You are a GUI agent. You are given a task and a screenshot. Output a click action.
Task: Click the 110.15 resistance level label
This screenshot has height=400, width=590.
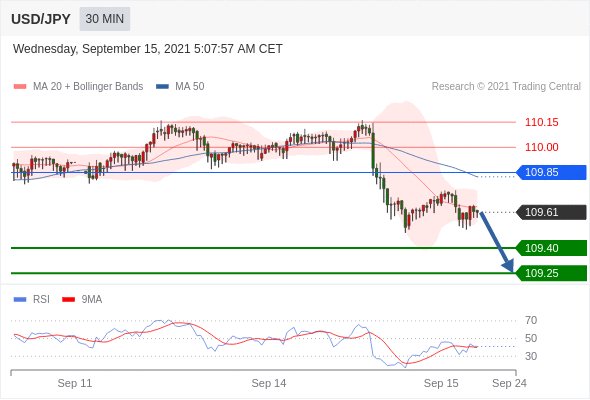(x=542, y=122)
